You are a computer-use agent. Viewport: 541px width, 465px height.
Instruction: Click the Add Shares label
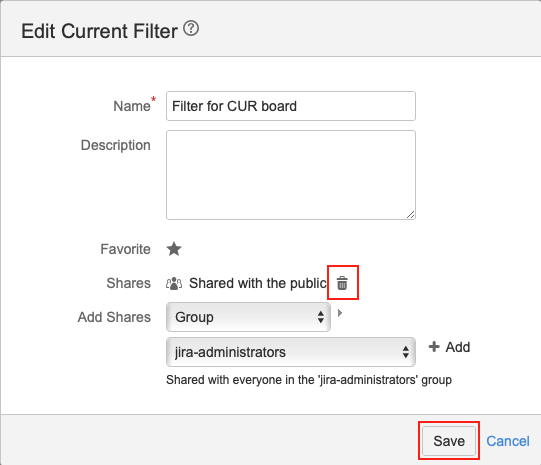tap(114, 317)
